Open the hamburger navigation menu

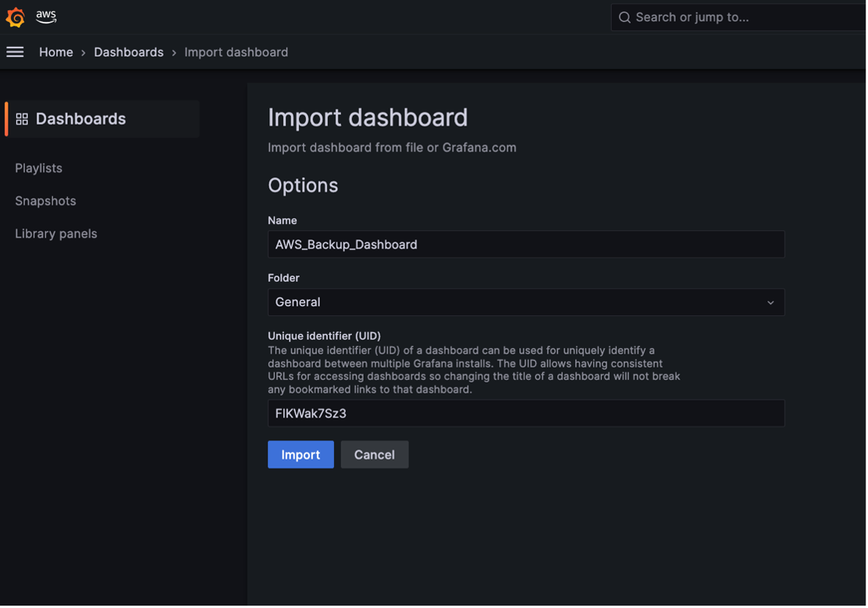tap(15, 52)
